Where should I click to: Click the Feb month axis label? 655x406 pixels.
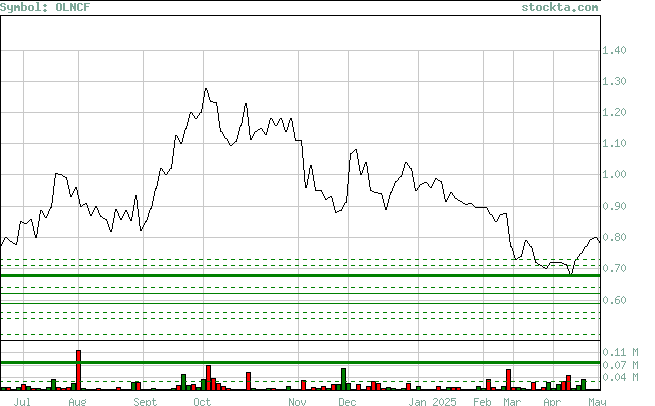(482, 401)
